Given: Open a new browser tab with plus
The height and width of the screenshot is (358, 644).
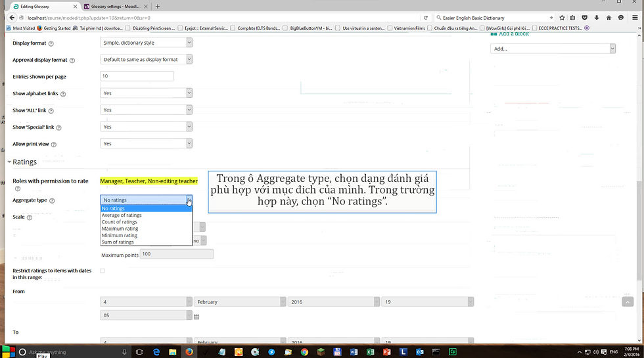Looking at the screenshot, I should (x=158, y=6).
